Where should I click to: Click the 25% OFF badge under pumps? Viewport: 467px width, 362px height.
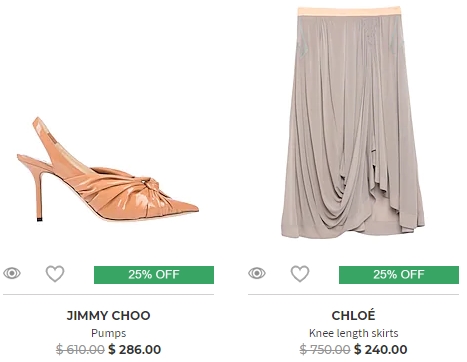pyautogui.click(x=154, y=275)
